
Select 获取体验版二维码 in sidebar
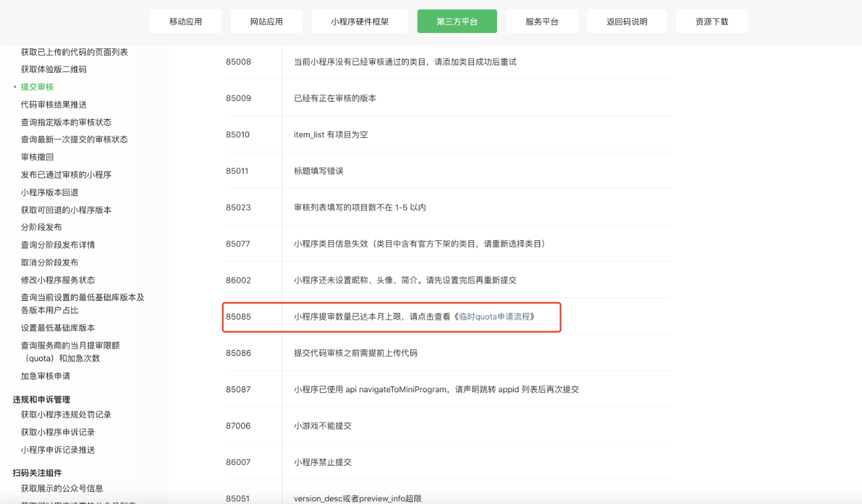point(53,69)
